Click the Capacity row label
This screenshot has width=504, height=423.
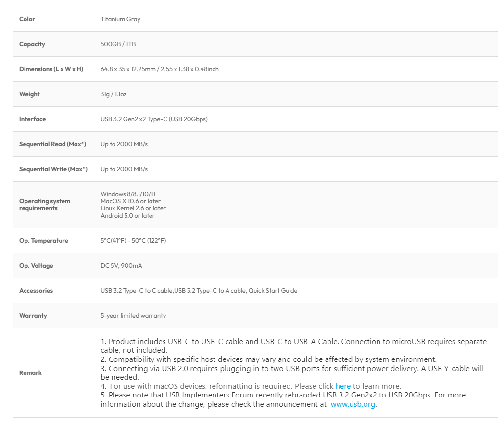click(x=32, y=44)
